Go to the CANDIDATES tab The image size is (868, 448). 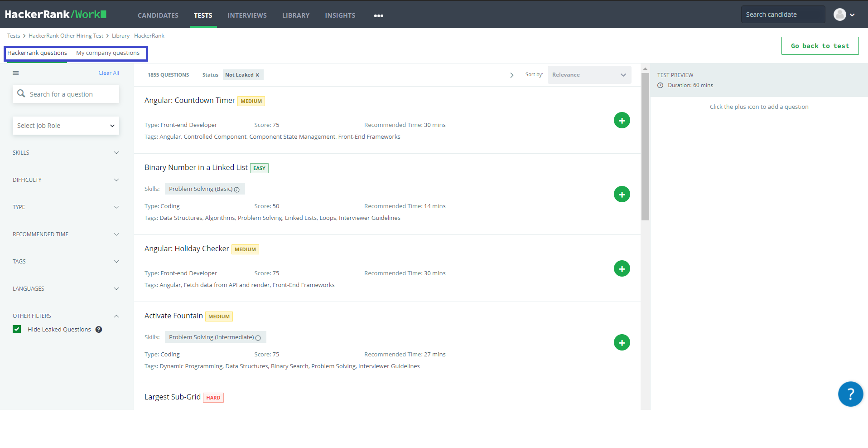[x=158, y=15]
